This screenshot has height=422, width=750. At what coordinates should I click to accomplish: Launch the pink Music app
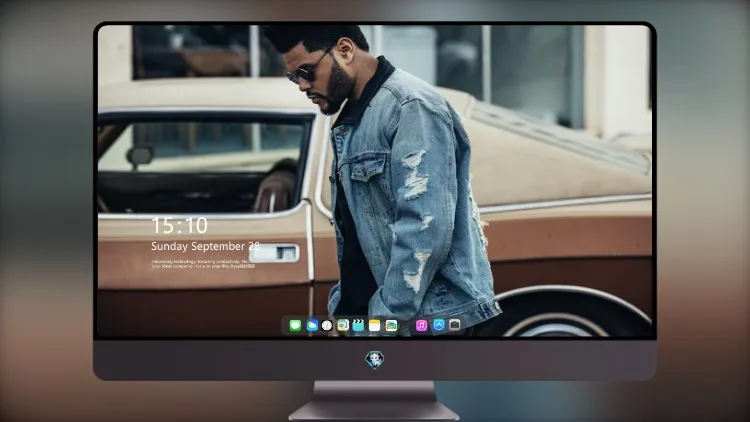coord(421,325)
